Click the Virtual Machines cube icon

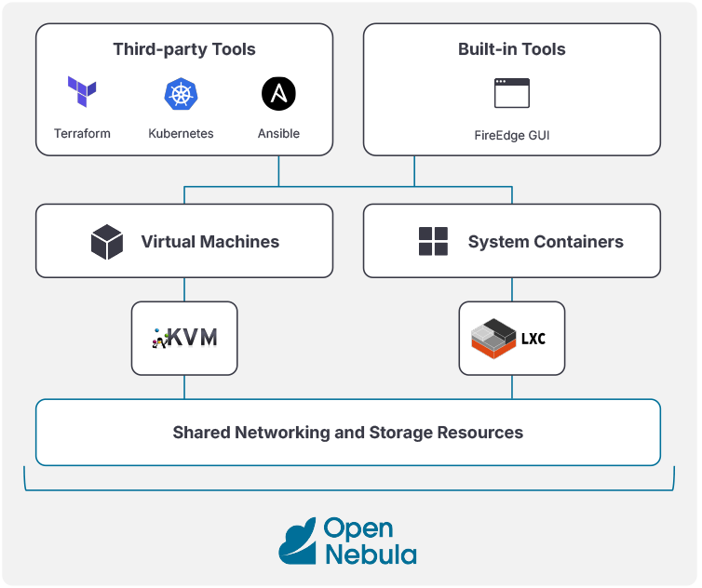click(x=107, y=242)
